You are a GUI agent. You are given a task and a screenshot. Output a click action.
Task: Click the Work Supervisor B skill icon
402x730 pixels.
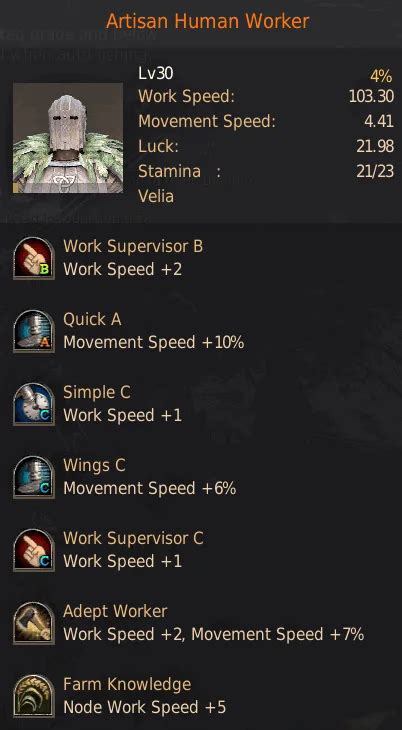pos(34,258)
